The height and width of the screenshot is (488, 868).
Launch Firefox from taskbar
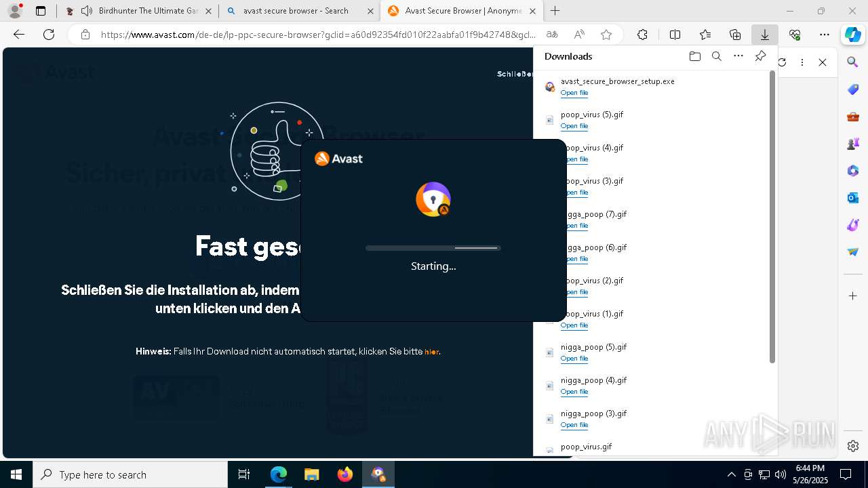tap(345, 474)
